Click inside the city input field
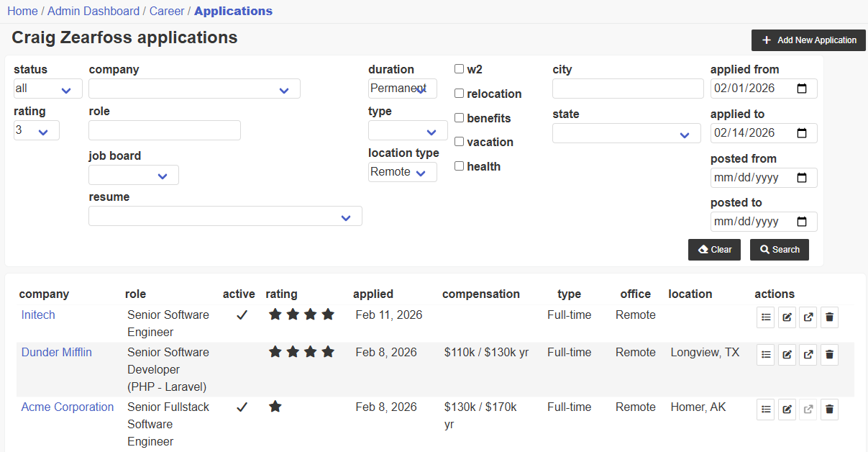The image size is (868, 452). tap(627, 88)
